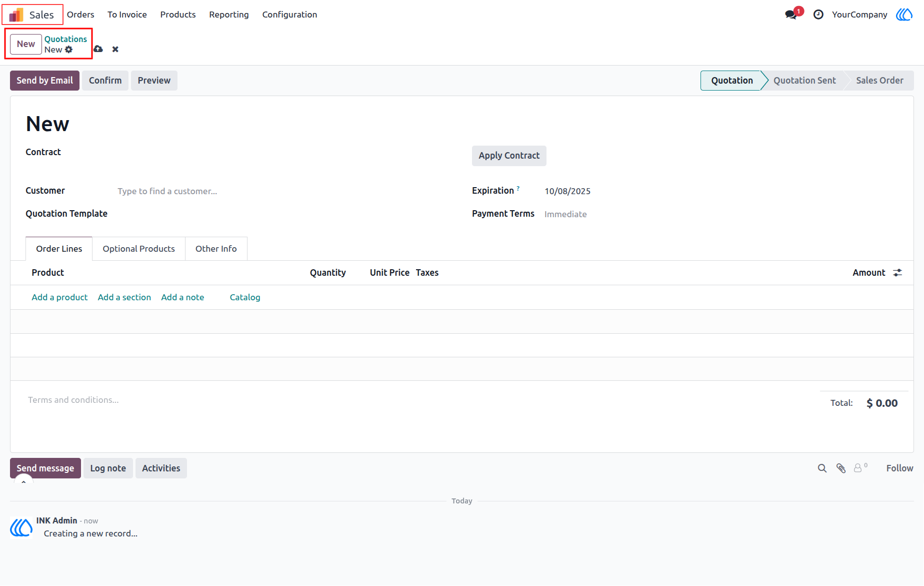
Task: Click the paperclip attachments icon
Action: pos(841,468)
